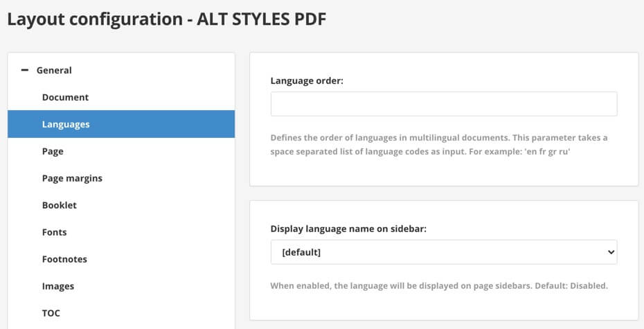Select the highlighted Languages sidebar item
Screen dimensions: 644x329
click(x=66, y=124)
